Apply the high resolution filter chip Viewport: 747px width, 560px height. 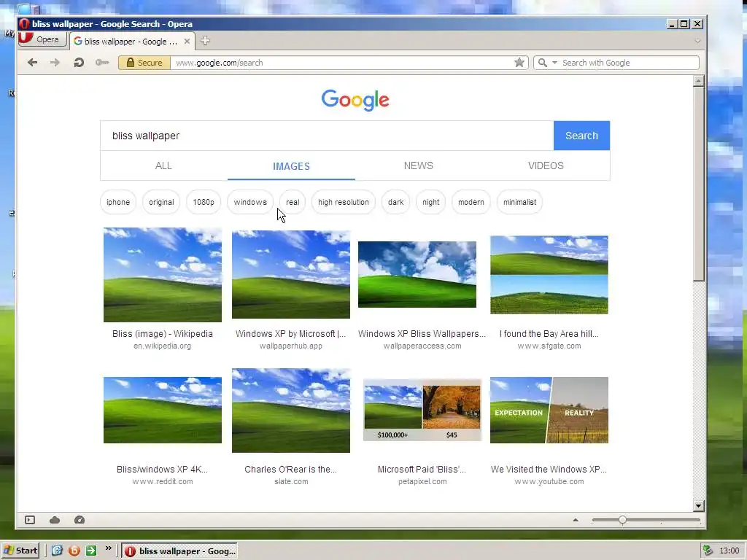[344, 202]
